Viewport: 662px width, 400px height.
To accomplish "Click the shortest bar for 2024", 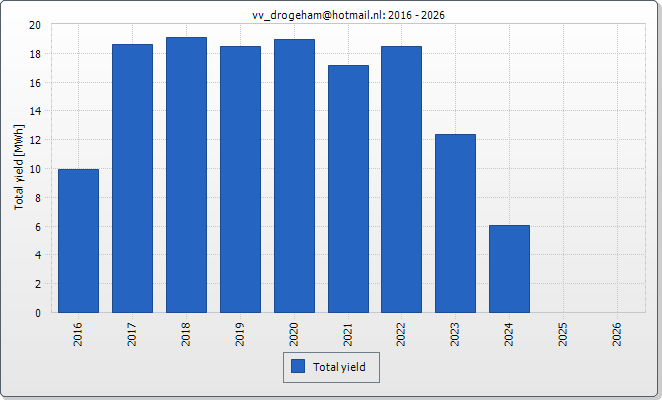I will point(509,269).
